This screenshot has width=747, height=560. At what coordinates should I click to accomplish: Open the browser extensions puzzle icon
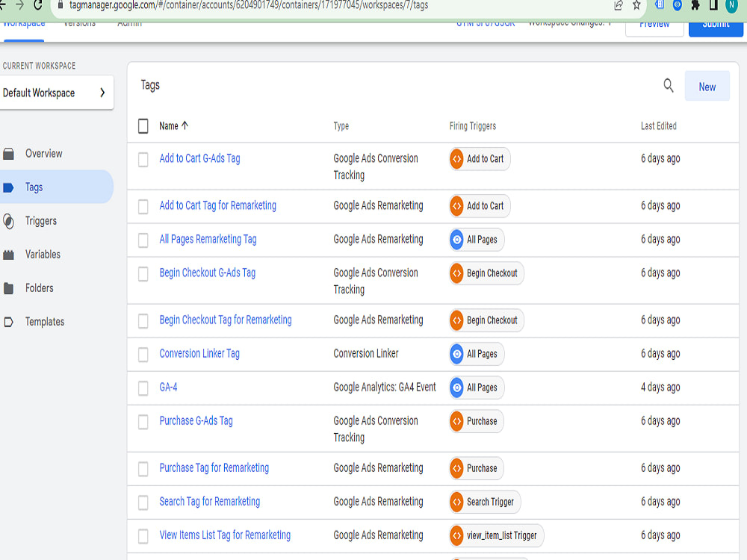[695, 5]
